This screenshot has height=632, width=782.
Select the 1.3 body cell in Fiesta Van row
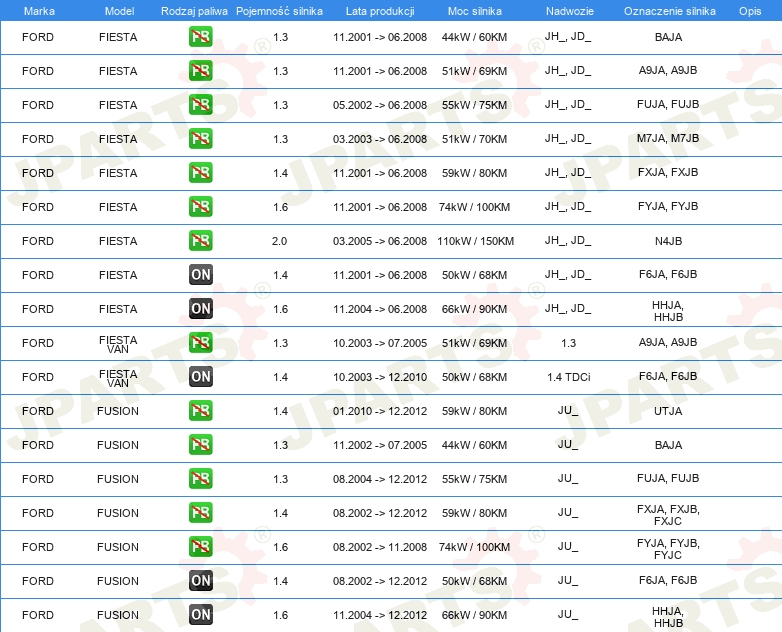(x=569, y=343)
